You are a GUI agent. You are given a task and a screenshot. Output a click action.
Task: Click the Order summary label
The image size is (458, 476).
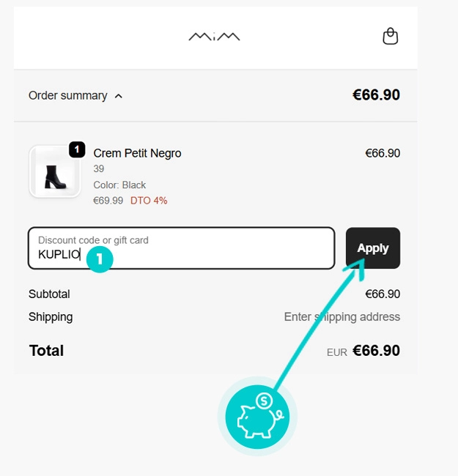click(x=67, y=95)
